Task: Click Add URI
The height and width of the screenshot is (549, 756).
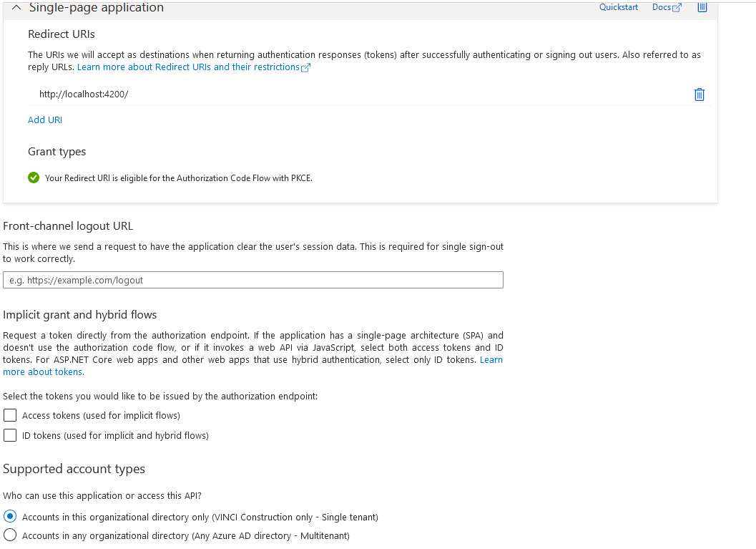Action: pyautogui.click(x=44, y=120)
